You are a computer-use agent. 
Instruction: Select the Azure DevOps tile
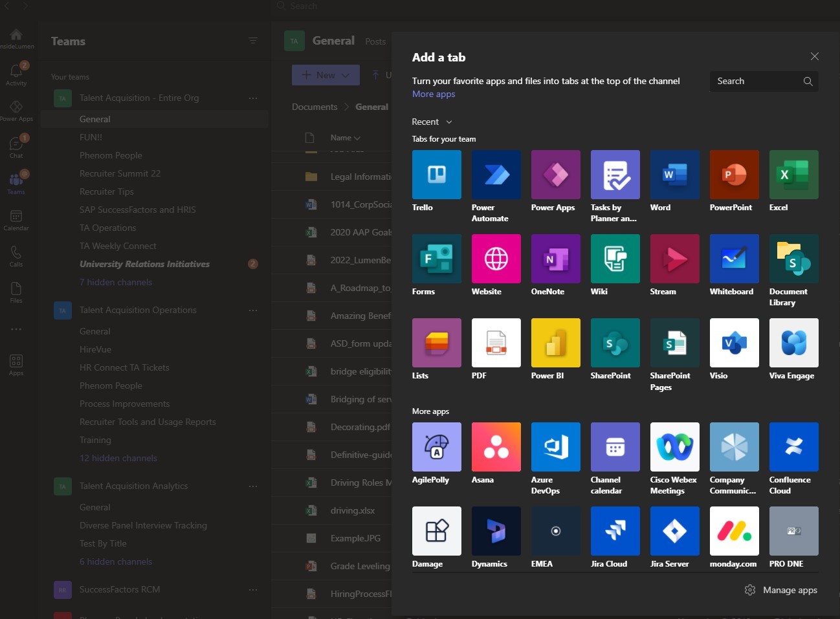point(555,447)
